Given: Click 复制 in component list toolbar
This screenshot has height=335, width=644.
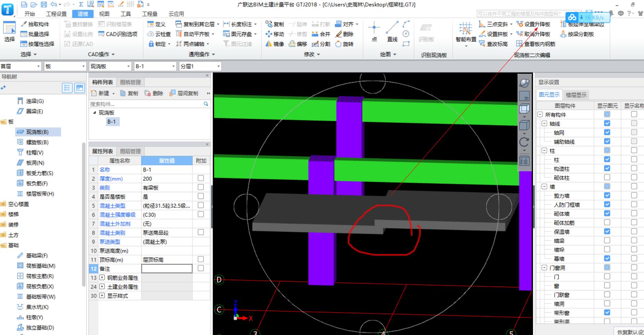Looking at the screenshot, I should [129, 93].
